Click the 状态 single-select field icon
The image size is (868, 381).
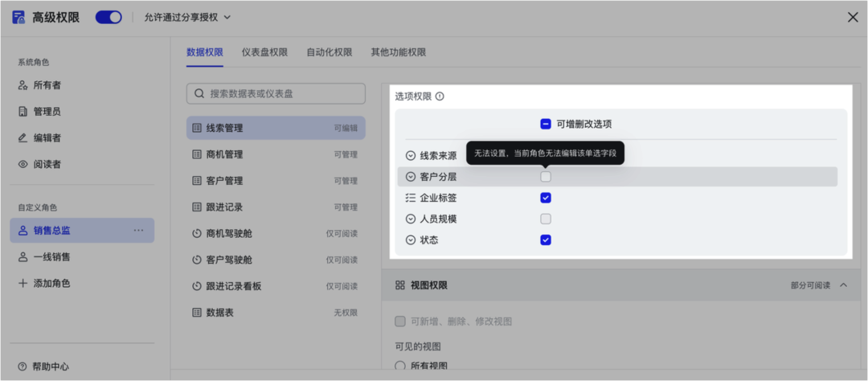411,240
